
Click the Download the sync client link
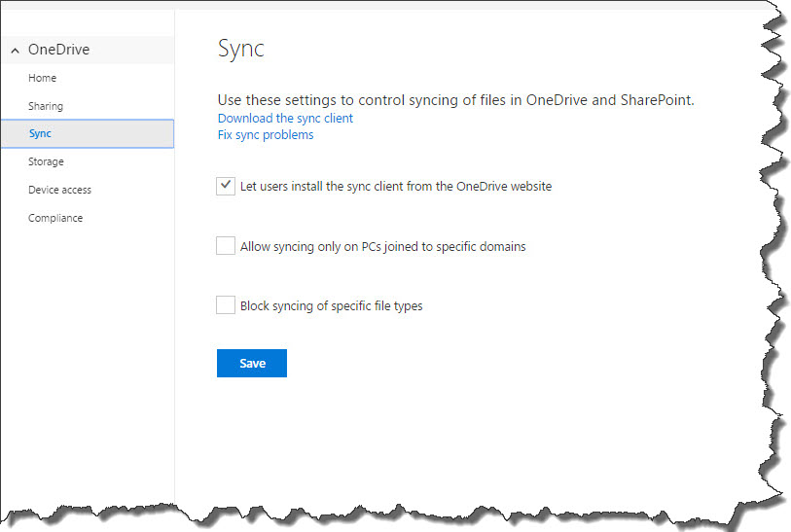click(x=285, y=119)
